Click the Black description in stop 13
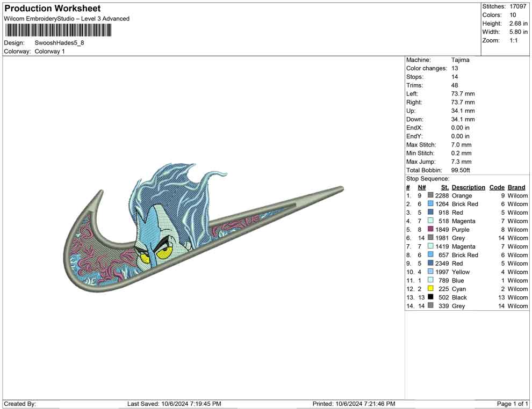The width and height of the screenshot is (532, 409). [x=459, y=297]
